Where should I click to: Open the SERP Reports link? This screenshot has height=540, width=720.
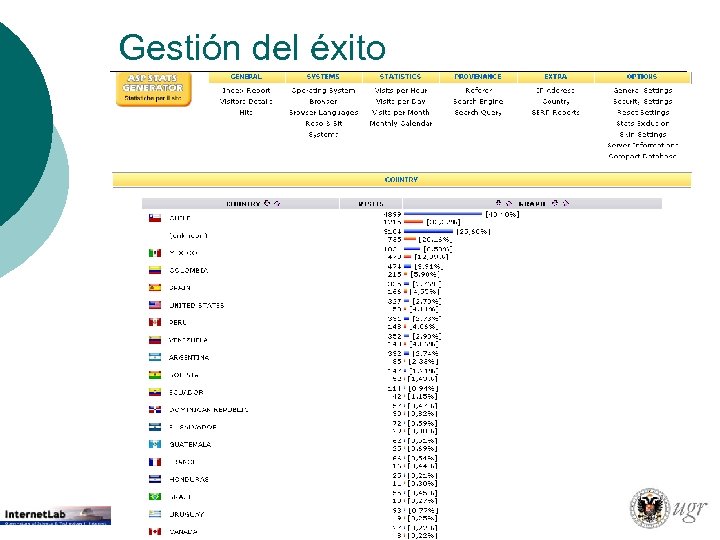556,112
